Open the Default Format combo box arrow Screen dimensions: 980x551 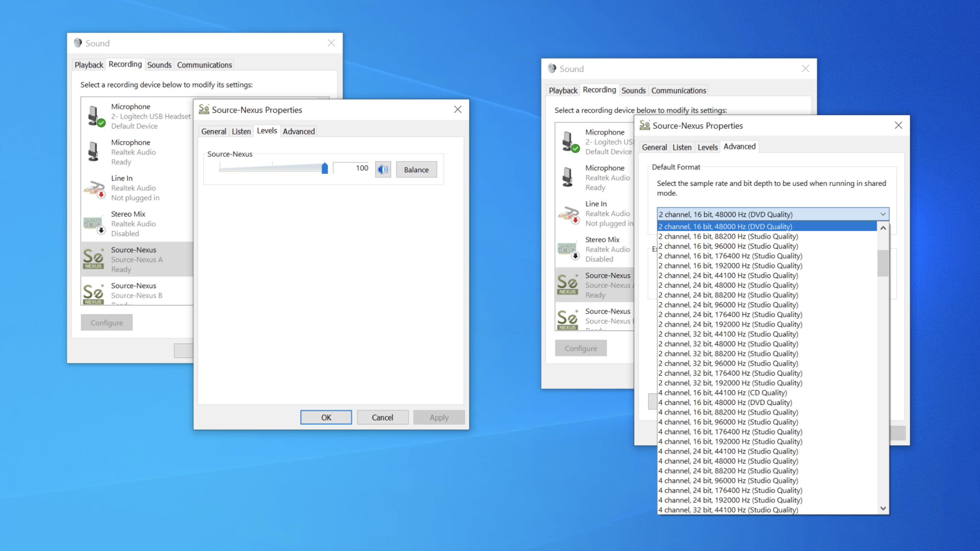[883, 214]
